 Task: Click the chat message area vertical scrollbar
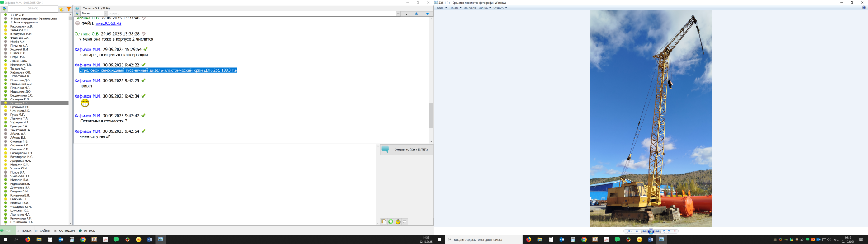tap(431, 115)
